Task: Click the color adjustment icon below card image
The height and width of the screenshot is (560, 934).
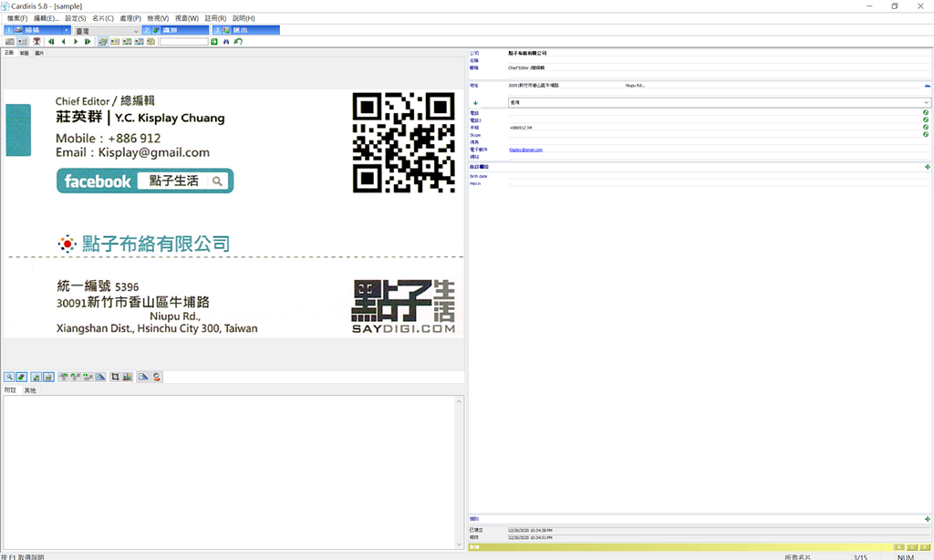Action: coord(127,377)
